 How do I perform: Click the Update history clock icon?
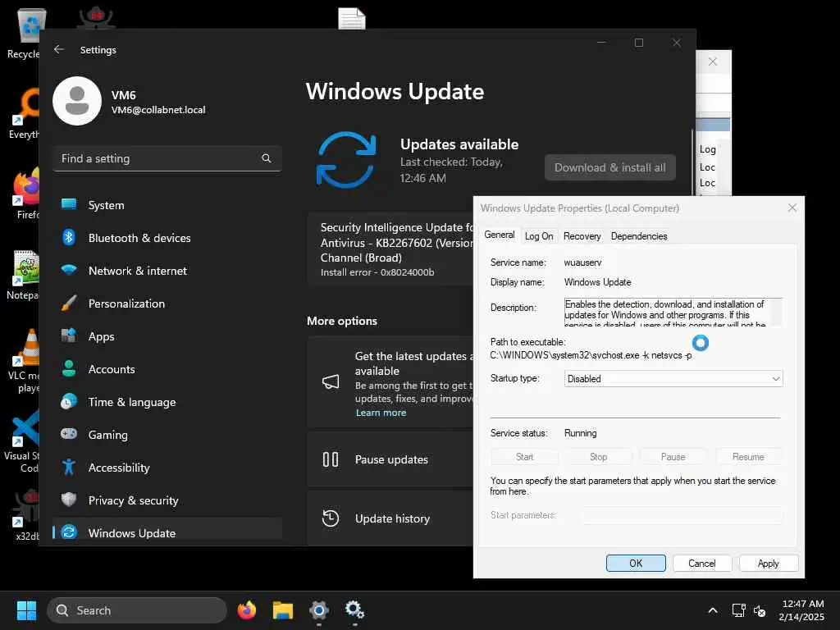[x=331, y=518]
